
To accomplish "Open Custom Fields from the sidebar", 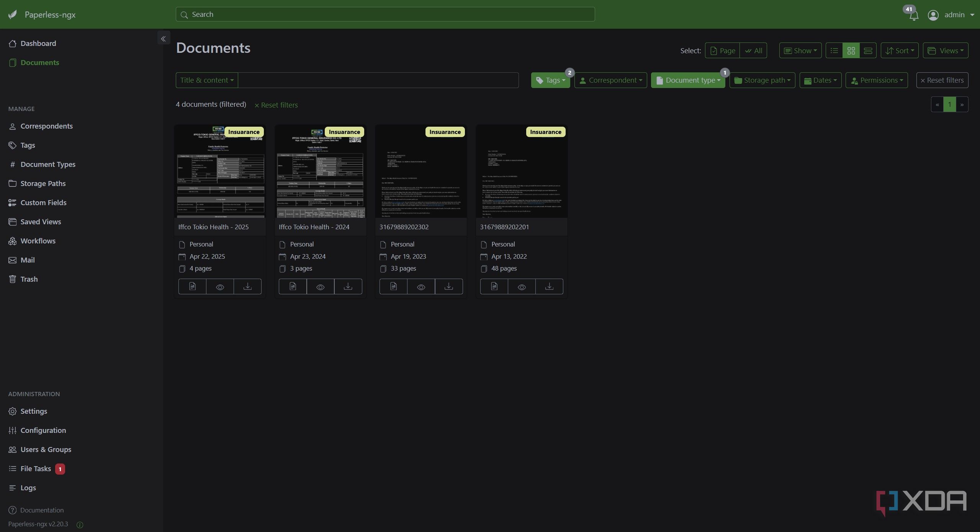I will tap(43, 202).
